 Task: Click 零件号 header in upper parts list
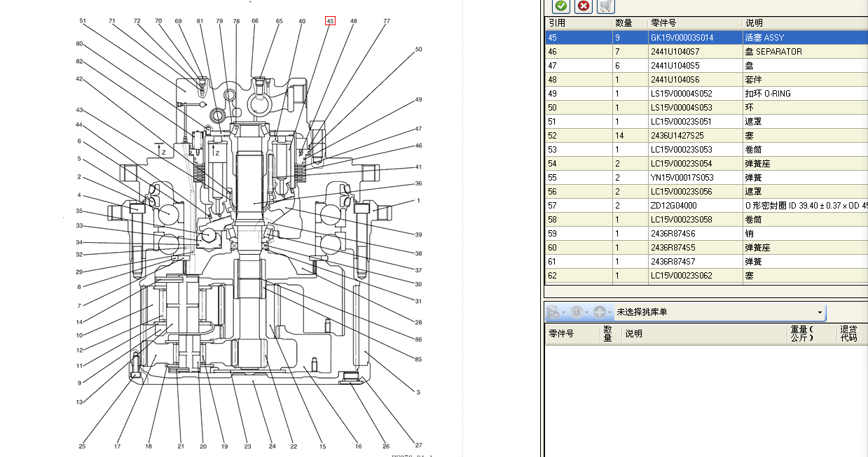tap(695, 24)
